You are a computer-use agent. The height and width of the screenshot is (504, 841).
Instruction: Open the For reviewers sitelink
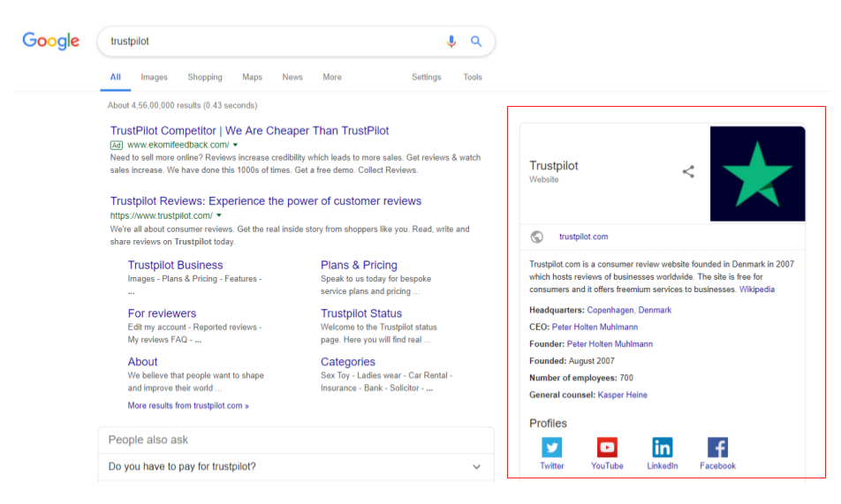point(162,313)
